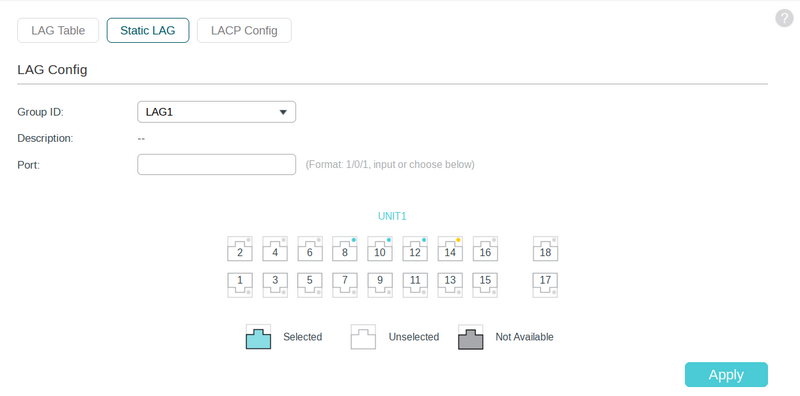This screenshot has width=800, height=396.
Task: Select port 6 in UNIT1
Action: coord(310,249)
